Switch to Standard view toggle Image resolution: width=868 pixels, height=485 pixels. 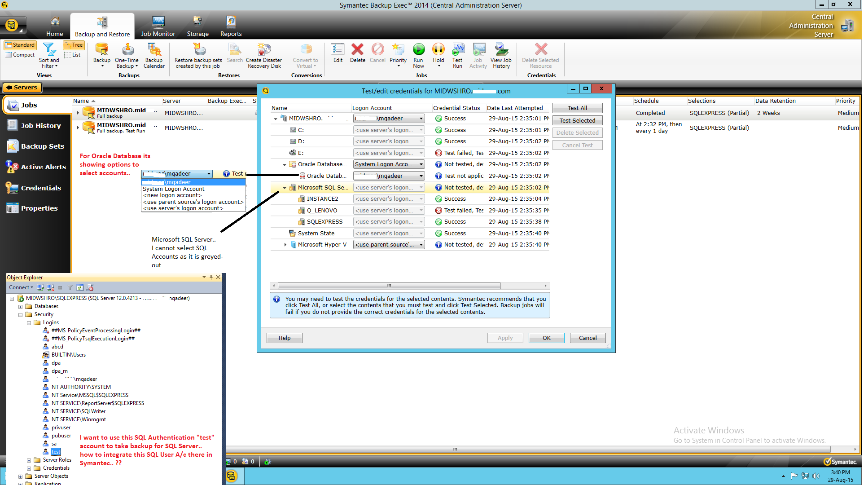click(20, 45)
